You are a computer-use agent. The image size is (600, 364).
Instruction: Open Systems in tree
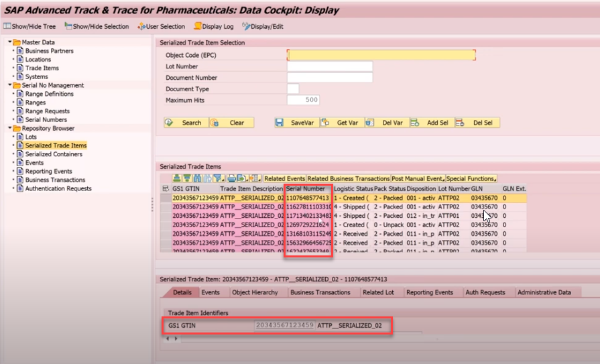(36, 76)
